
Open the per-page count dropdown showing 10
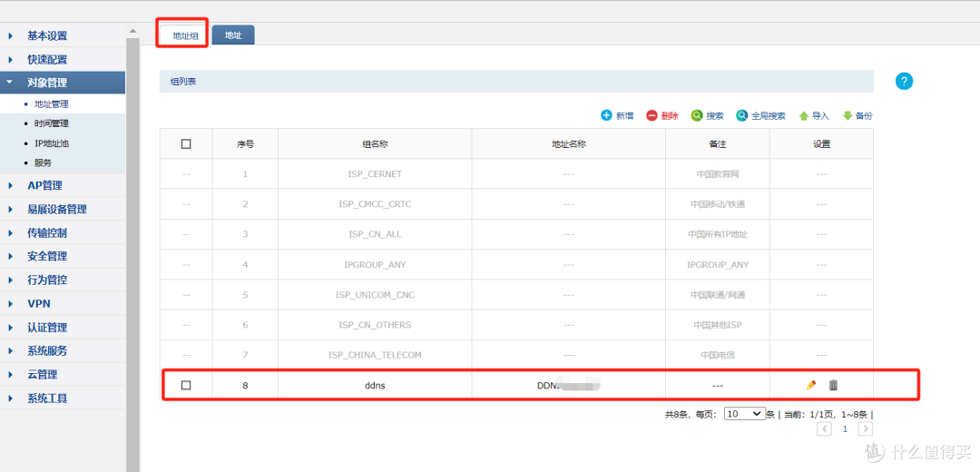(744, 414)
